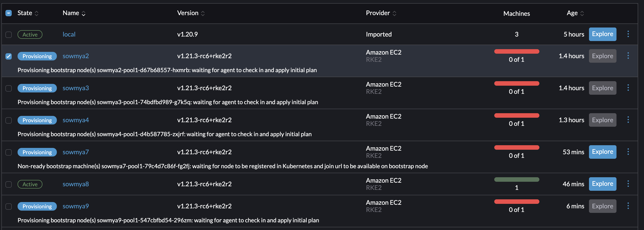
Task: Open the three-dot menu for local cluster
Action: click(628, 34)
